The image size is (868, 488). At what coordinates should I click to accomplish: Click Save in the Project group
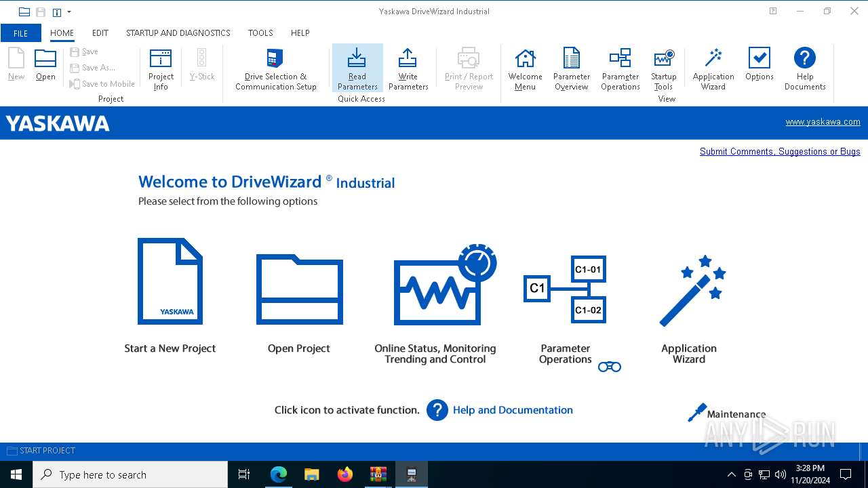[x=84, y=52]
